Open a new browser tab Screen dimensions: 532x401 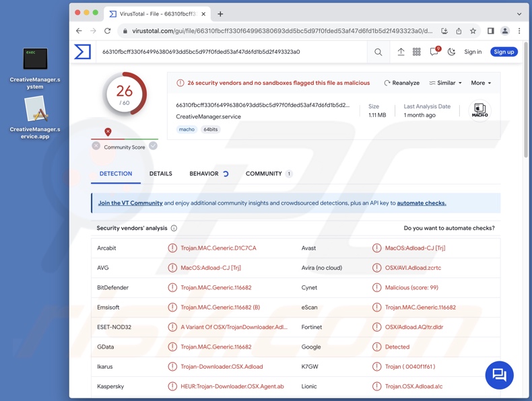220,14
